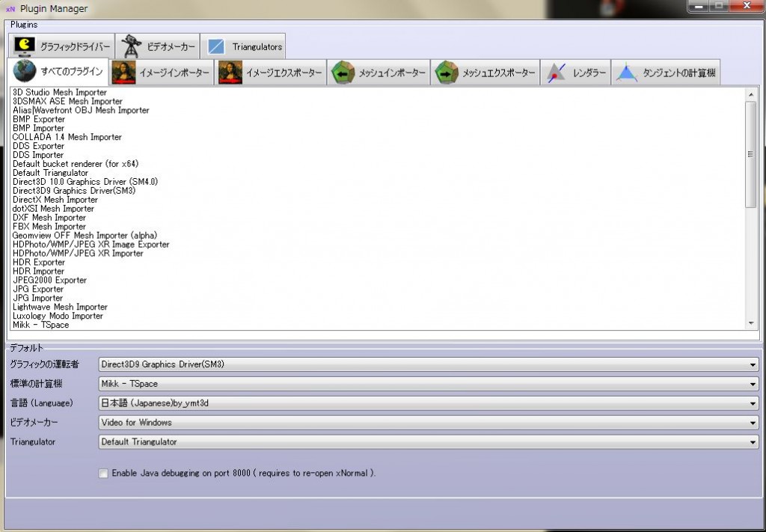
Task: Open the ビデオメーカー dropdown showing Video for Windows
Action: 753,423
